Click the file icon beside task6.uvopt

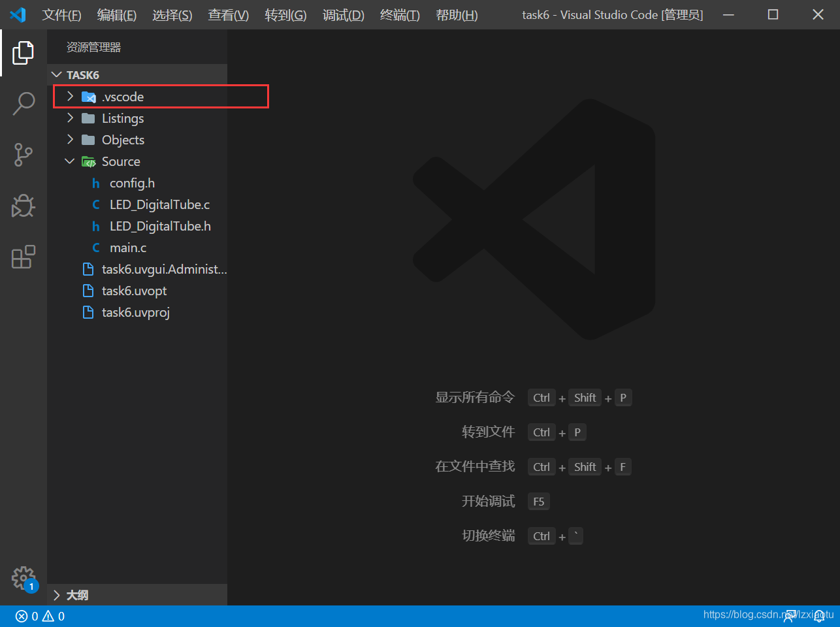(x=88, y=291)
